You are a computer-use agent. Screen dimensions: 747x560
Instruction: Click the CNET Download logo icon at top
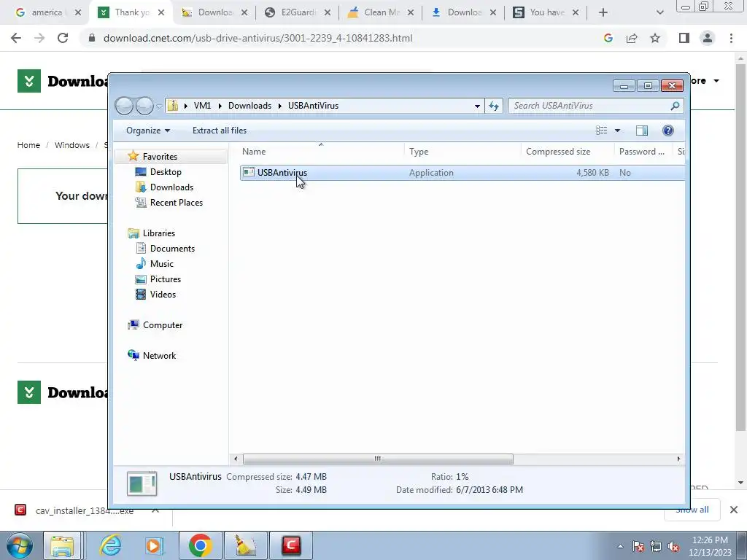click(29, 81)
